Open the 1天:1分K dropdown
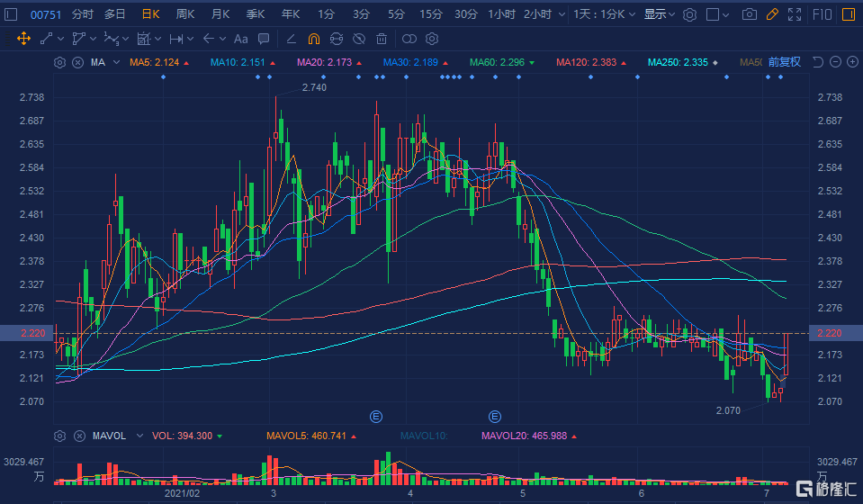This screenshot has width=863, height=504. click(605, 14)
